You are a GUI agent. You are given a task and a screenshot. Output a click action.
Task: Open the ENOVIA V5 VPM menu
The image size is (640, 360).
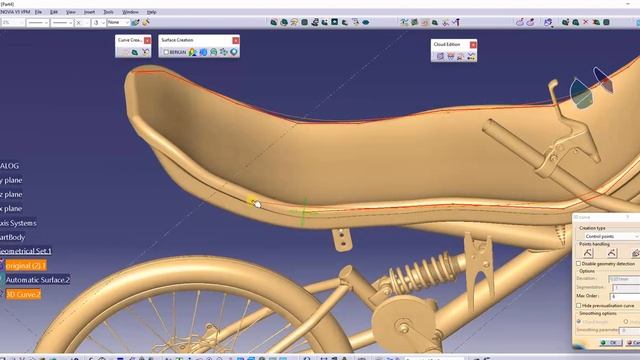(x=15, y=12)
